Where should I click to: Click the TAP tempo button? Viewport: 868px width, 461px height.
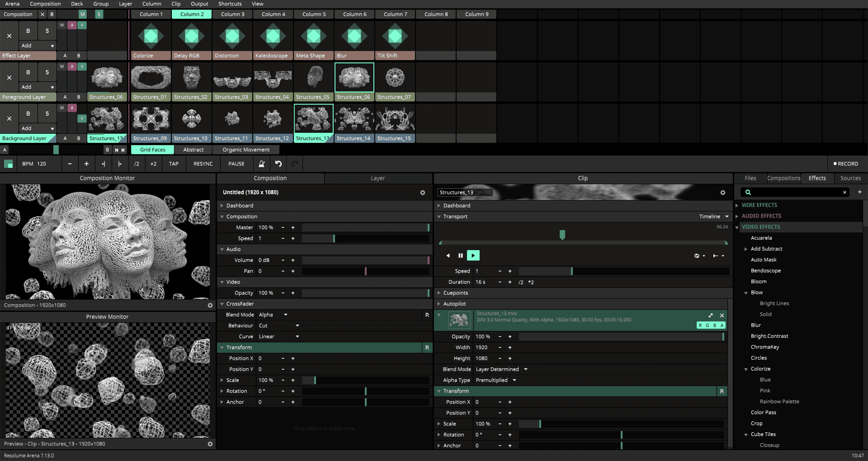[x=173, y=164]
